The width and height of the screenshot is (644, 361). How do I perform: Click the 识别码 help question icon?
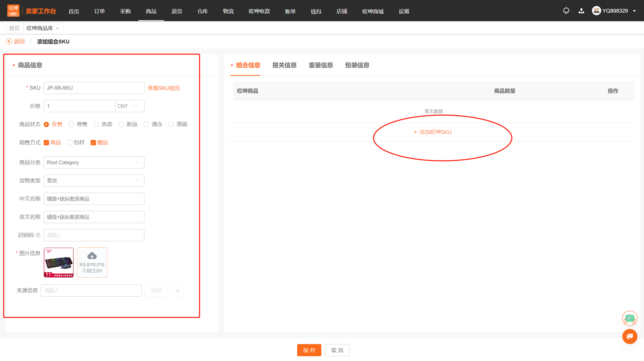point(38,235)
